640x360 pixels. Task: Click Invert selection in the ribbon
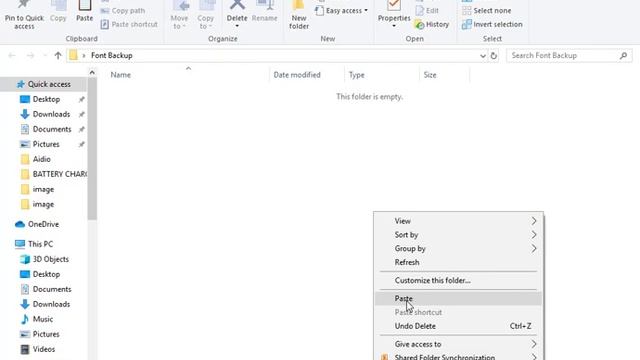pos(492,24)
